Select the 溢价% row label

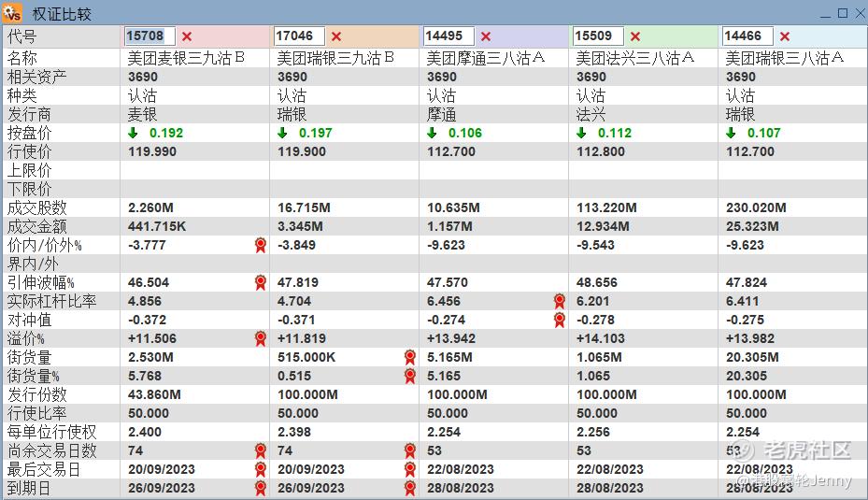25,339
